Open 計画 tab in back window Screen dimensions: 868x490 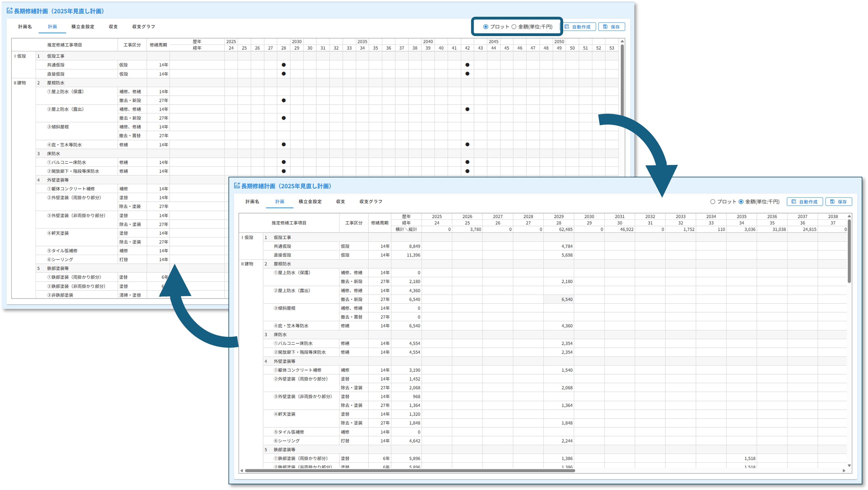(52, 27)
